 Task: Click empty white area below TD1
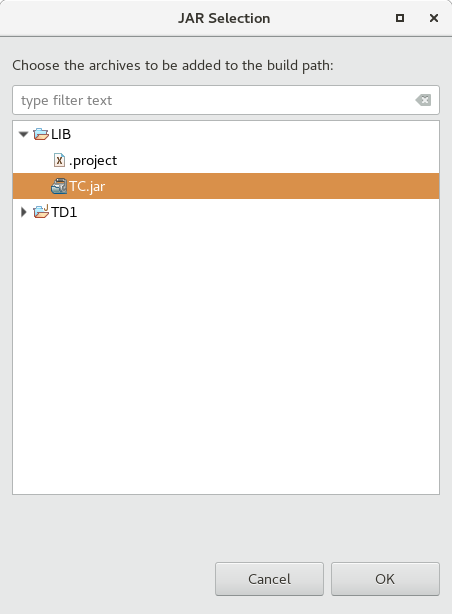(x=226, y=352)
